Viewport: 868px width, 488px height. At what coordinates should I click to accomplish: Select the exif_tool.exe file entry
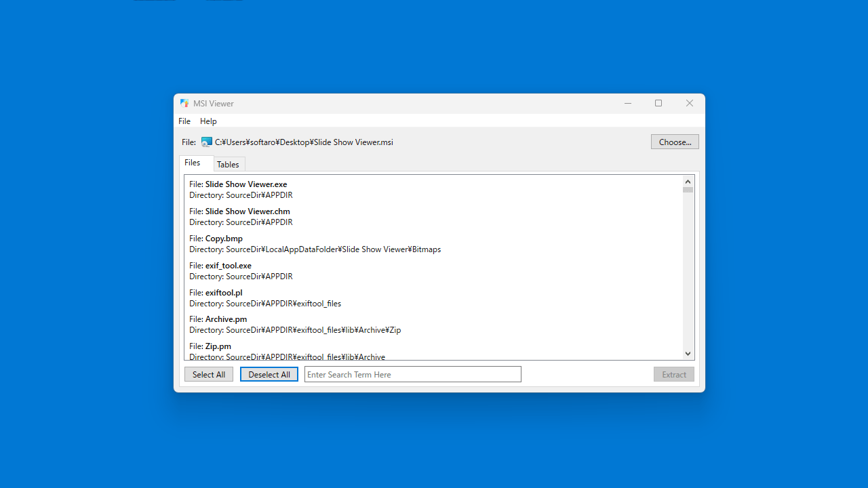[433, 271]
